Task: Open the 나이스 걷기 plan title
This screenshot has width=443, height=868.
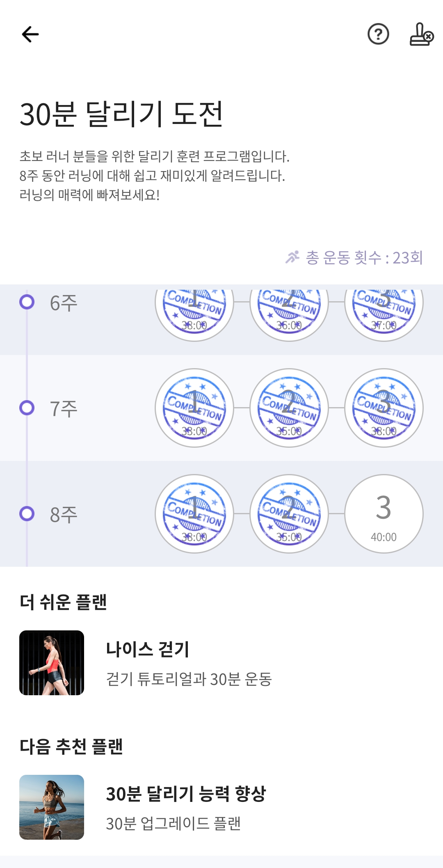Action: (148, 649)
